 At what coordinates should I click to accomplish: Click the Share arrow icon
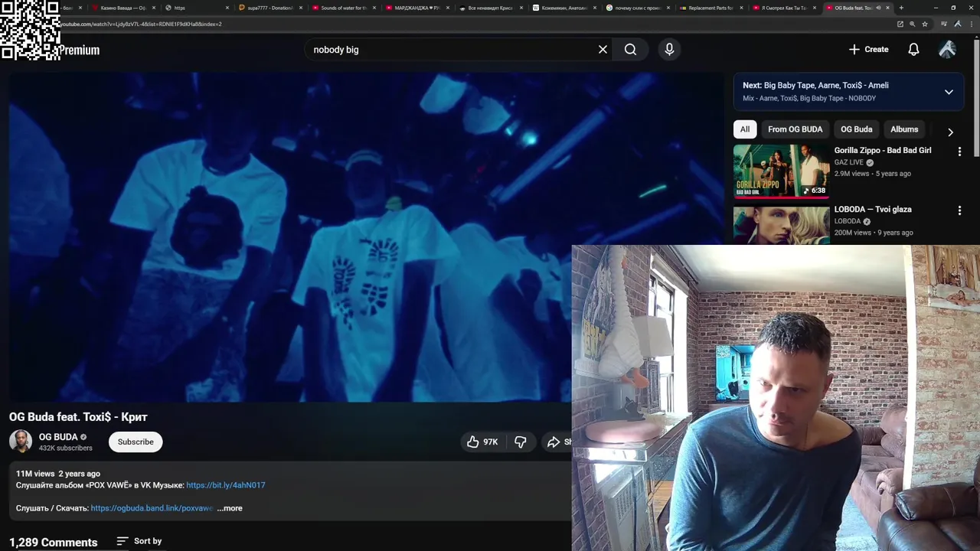pos(554,442)
